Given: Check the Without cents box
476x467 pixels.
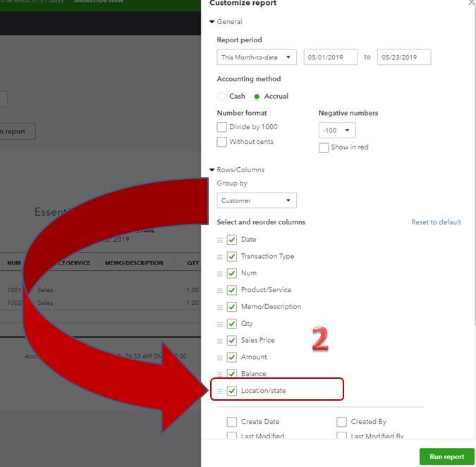Looking at the screenshot, I should click(x=221, y=142).
